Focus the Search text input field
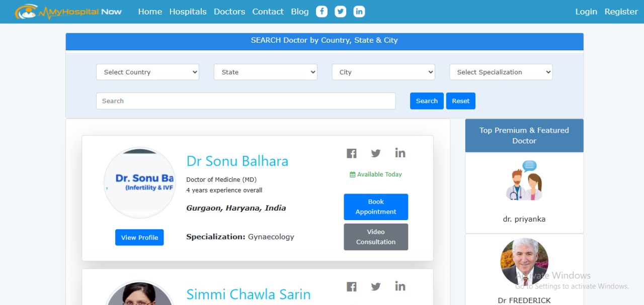The width and height of the screenshot is (644, 305). [246, 101]
